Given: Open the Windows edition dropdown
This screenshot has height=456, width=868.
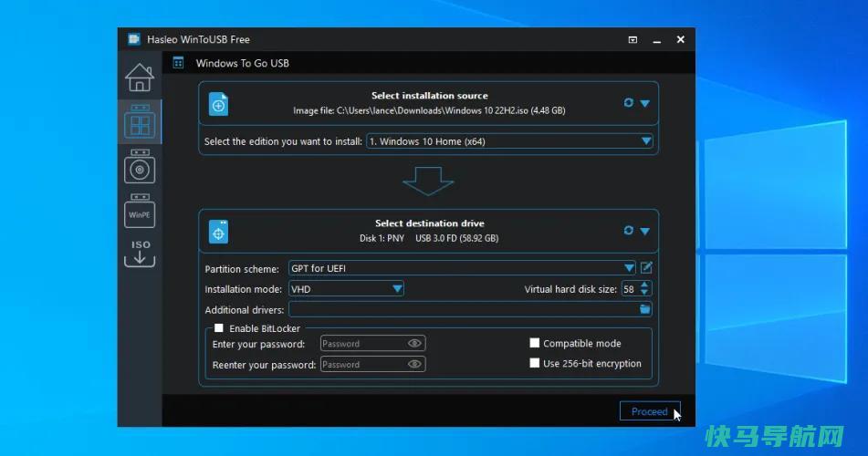Looking at the screenshot, I should (509, 141).
